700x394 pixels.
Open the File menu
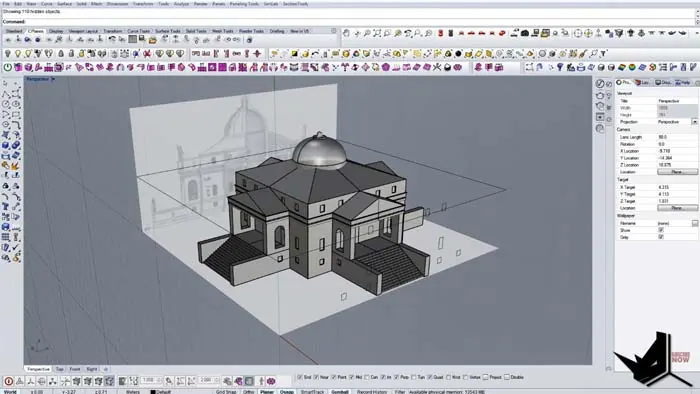tap(6, 4)
